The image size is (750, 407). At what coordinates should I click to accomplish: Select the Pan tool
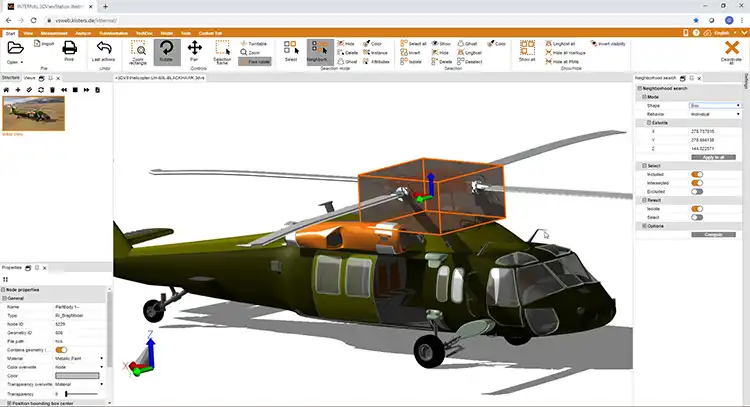(x=194, y=51)
